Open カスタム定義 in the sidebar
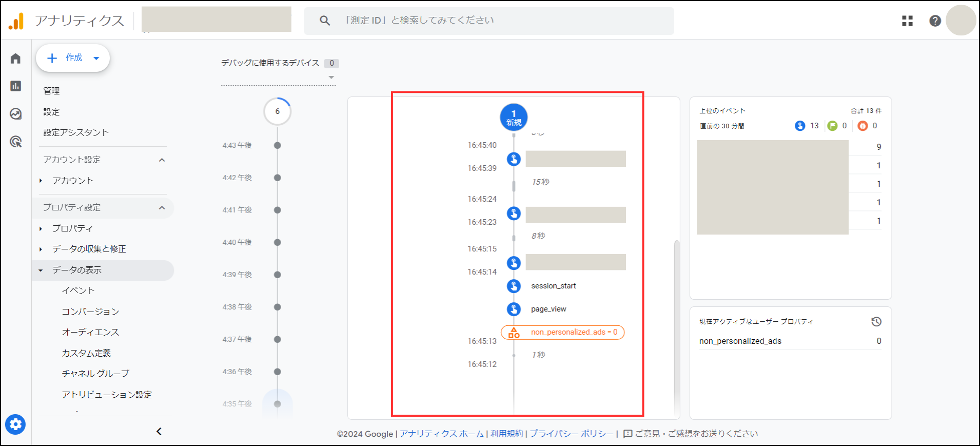Image resolution: width=980 pixels, height=446 pixels. tap(86, 353)
